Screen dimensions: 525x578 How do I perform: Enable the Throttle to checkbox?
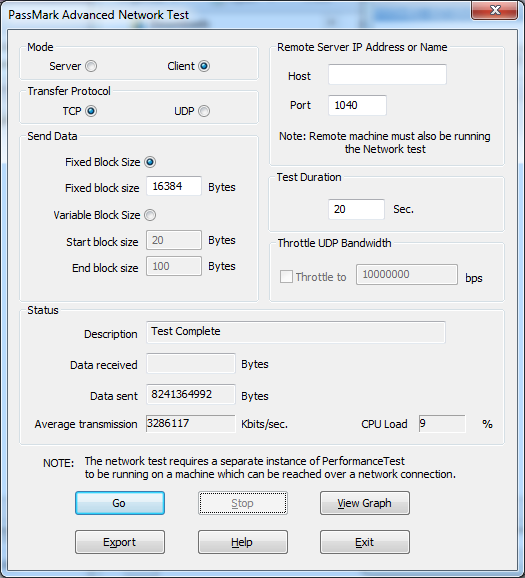286,276
